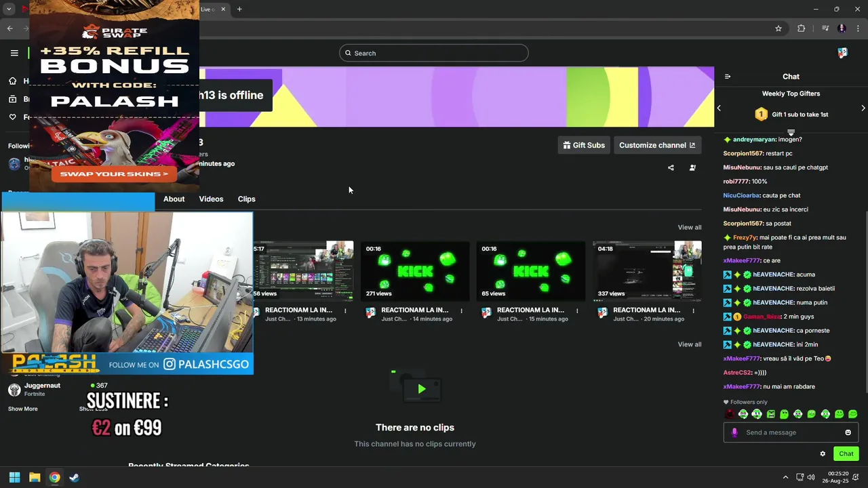Click the green Chat send button
Screen dimensions: 868x488
[x=846, y=454]
